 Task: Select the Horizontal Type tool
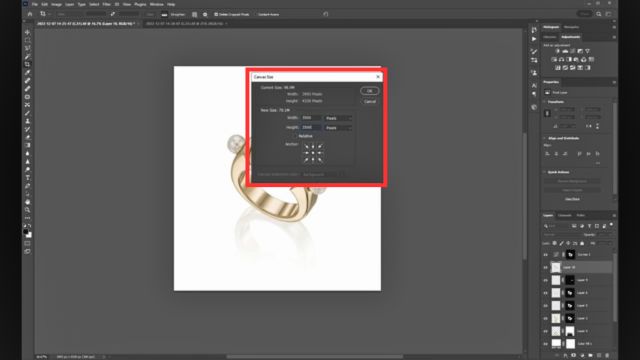pos(27,178)
